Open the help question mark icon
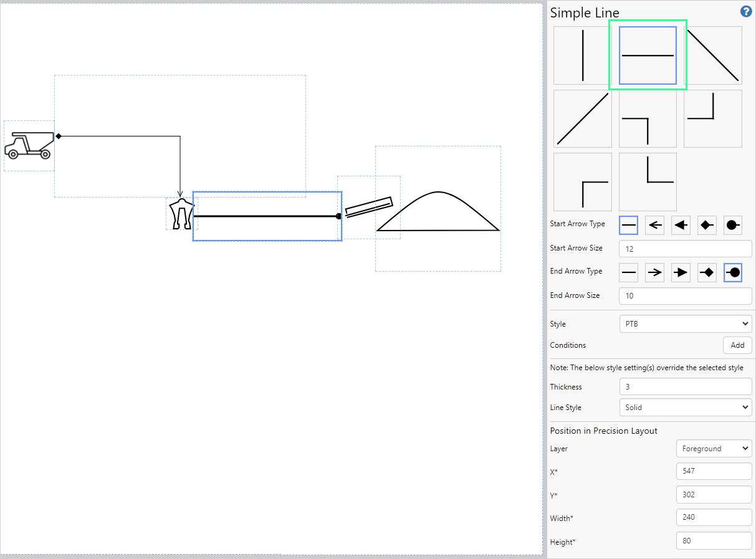This screenshot has width=756, height=559. pos(745,11)
